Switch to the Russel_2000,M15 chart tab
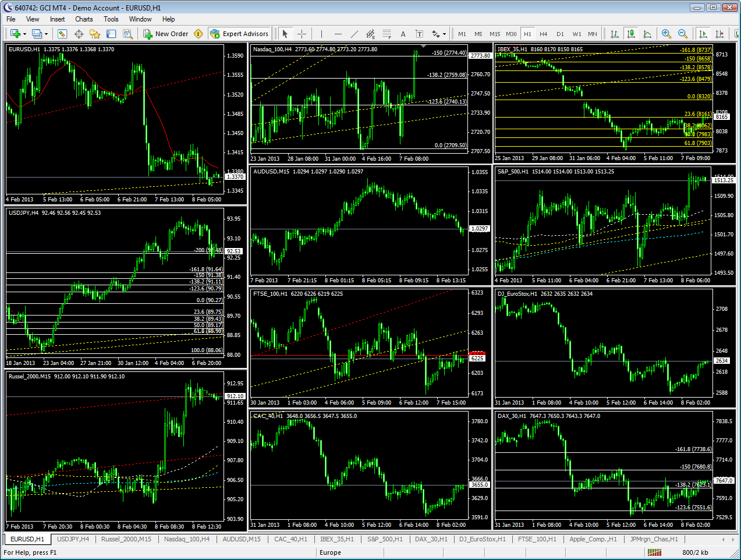 pyautogui.click(x=126, y=539)
